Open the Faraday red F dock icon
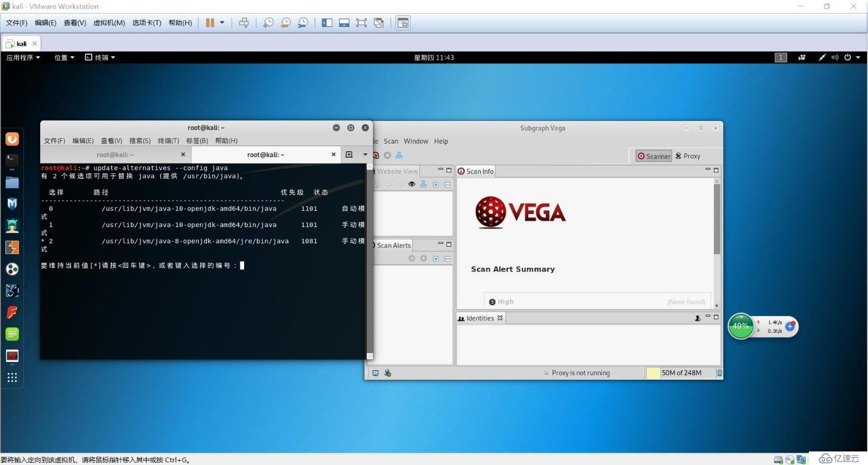868x465 pixels. 12,312
